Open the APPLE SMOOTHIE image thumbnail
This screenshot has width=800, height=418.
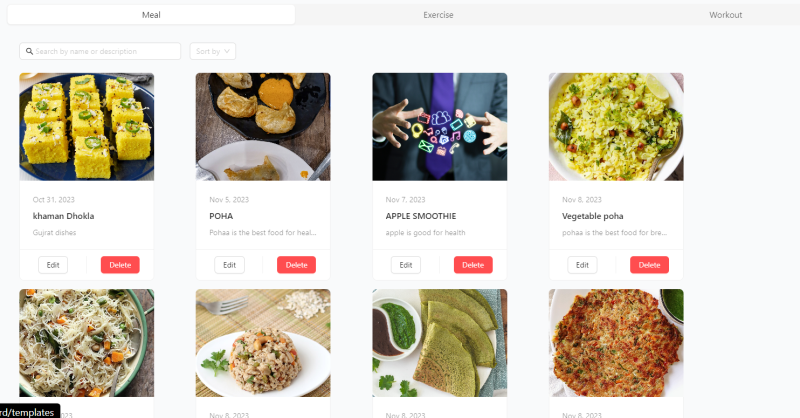440,127
